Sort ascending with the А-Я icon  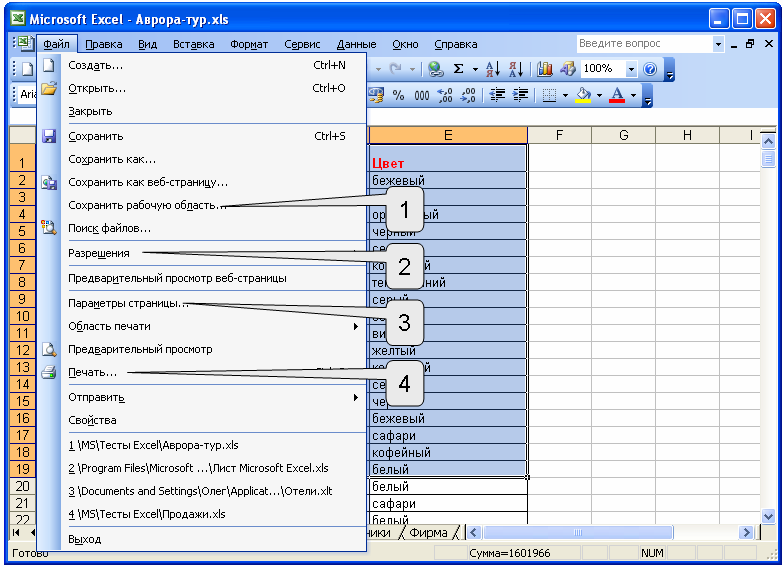point(492,69)
